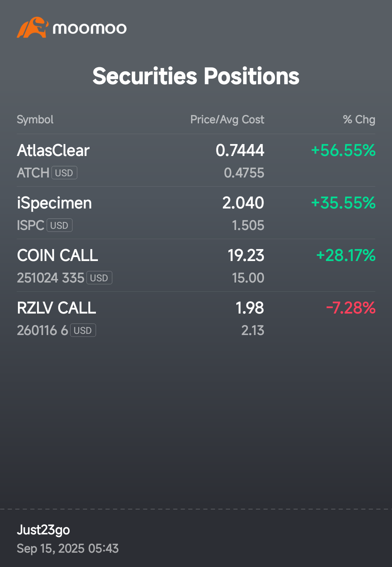Select the RZLV CALL position
This screenshot has width=392, height=567.
click(196, 318)
